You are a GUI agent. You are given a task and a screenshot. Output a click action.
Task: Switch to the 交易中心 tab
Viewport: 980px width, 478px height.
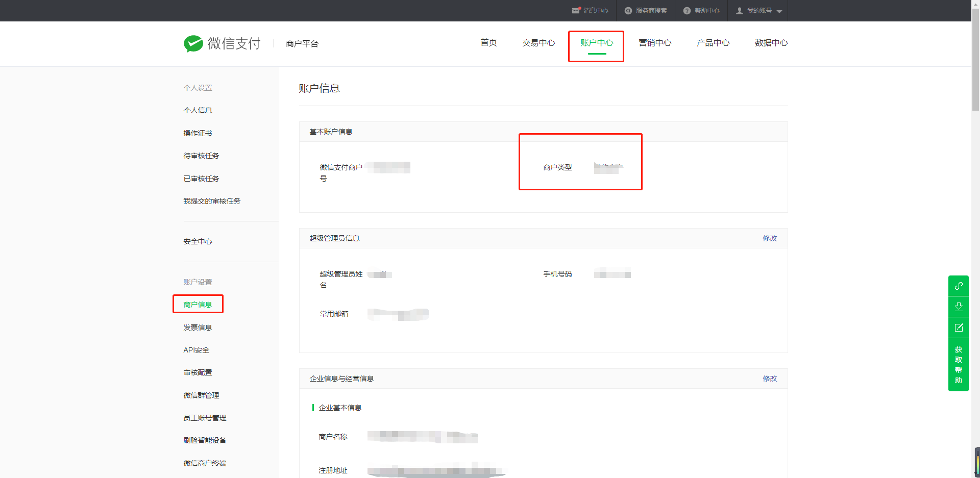[x=538, y=43]
